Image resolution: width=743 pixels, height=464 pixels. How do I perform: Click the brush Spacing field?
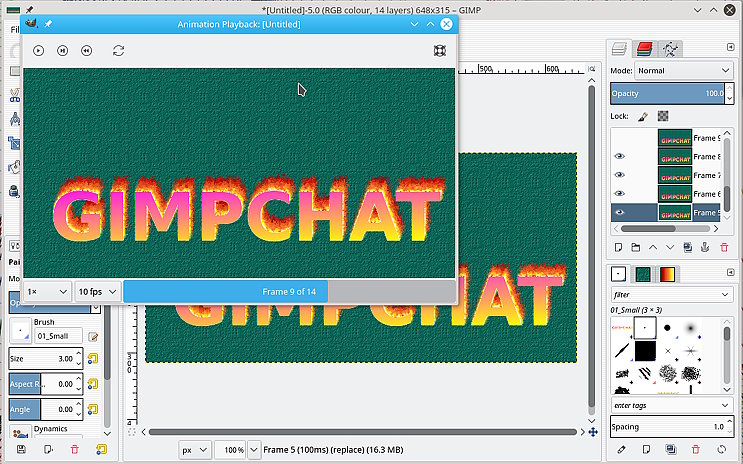pos(668,427)
